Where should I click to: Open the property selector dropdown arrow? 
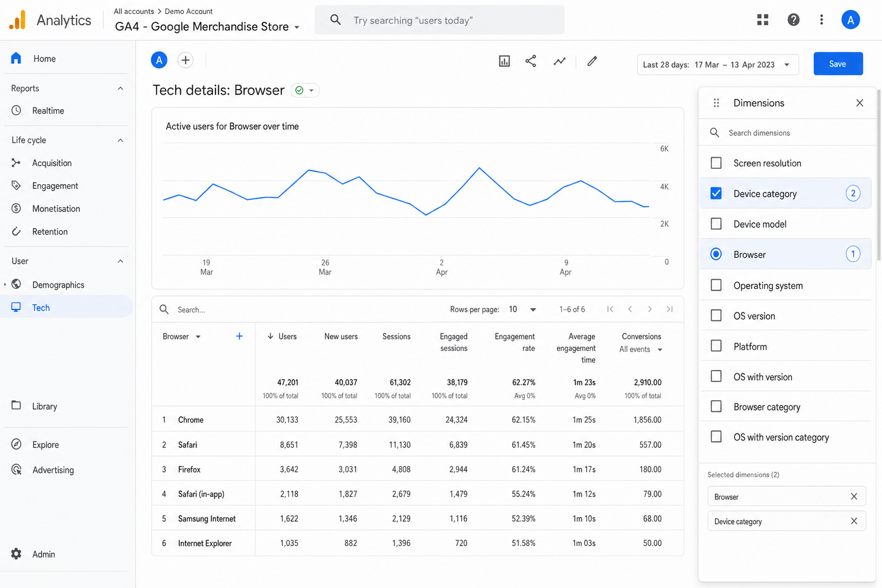(x=297, y=27)
